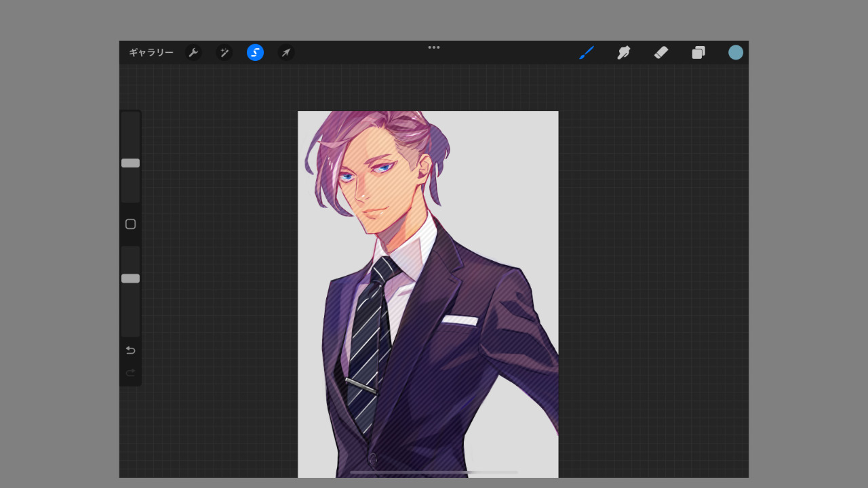Open the Layers panel
868x488 pixels.
(x=698, y=53)
